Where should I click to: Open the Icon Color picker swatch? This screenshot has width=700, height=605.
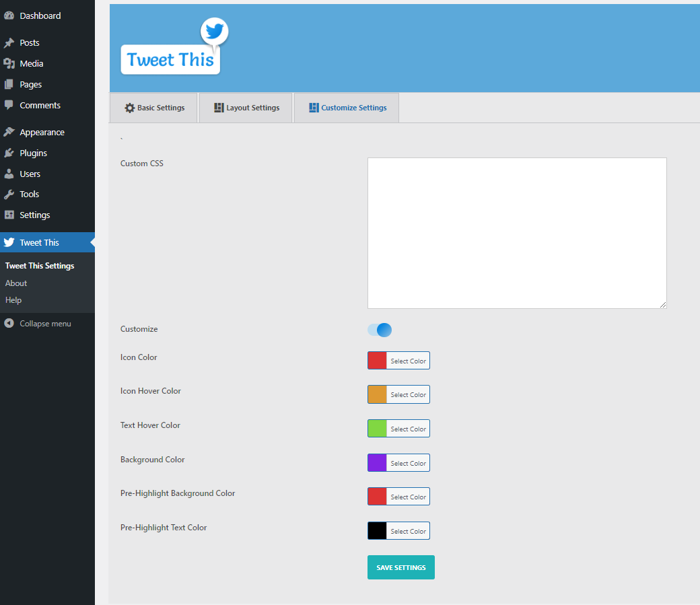pos(376,360)
